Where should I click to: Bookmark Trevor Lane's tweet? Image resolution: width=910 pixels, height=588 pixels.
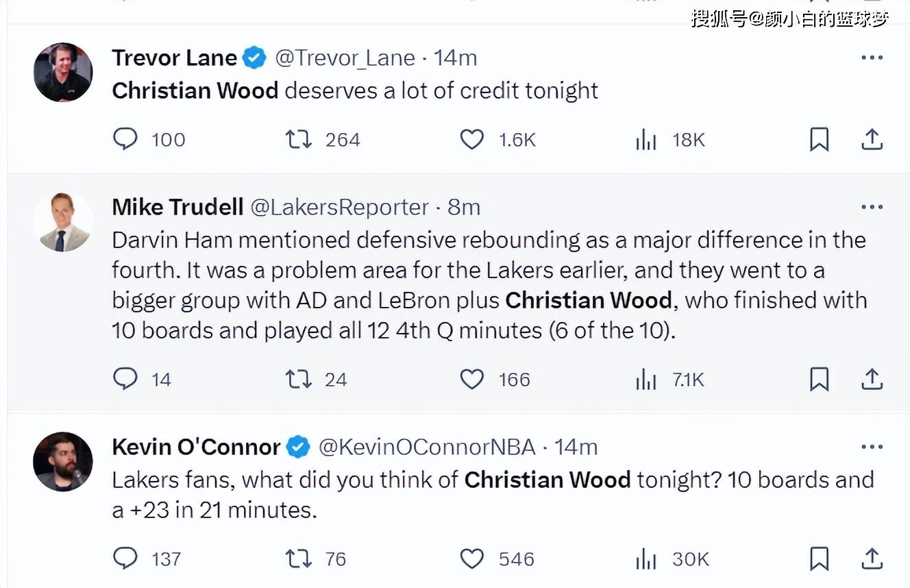[819, 139]
